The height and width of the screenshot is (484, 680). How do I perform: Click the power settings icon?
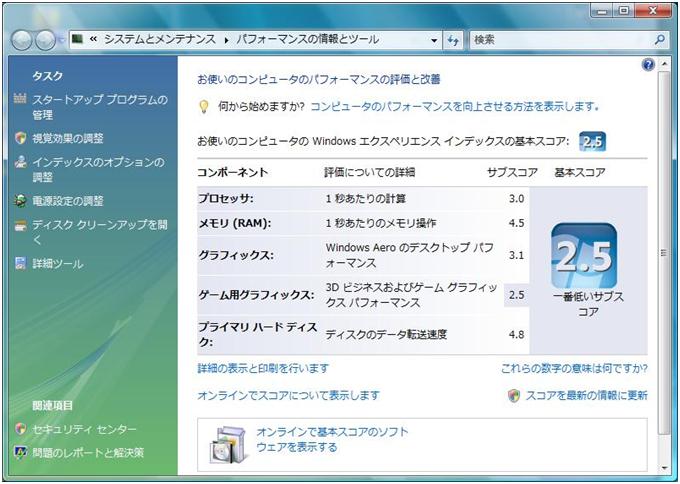(20, 201)
